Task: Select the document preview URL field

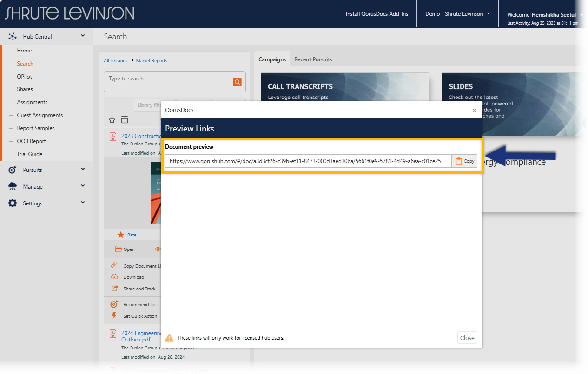Action: (307, 161)
